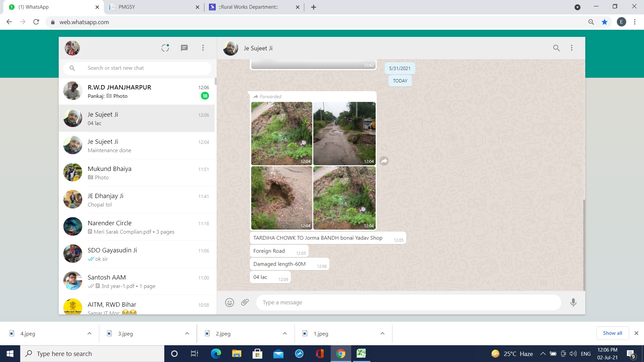644x362 pixels.
Task: Open the conversation menu dots
Action: click(572, 48)
